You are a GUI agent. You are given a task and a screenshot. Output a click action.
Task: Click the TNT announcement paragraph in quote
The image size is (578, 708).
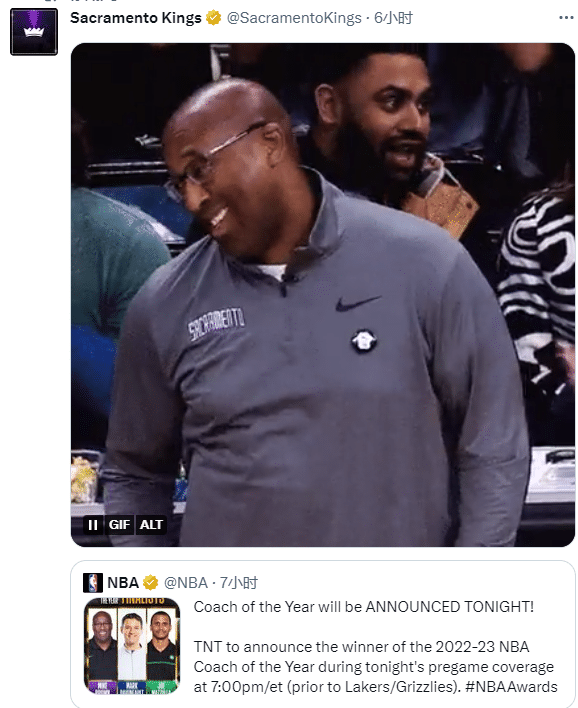(x=376, y=667)
